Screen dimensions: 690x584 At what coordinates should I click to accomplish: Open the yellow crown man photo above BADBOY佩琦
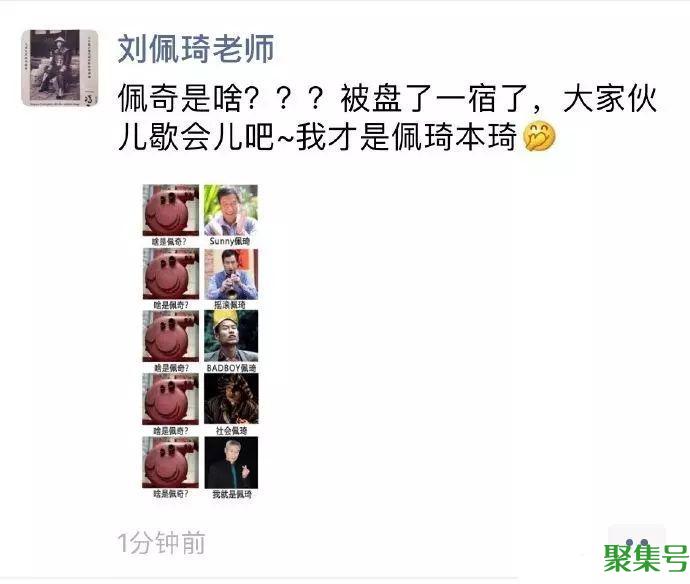pyautogui.click(x=231, y=336)
